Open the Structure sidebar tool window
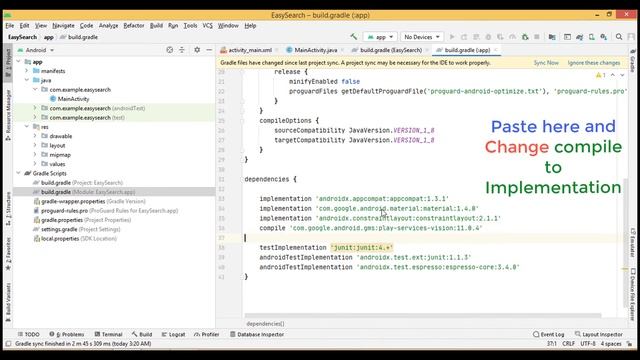Image resolution: width=640 pixels, height=360 pixels. pos(8,209)
